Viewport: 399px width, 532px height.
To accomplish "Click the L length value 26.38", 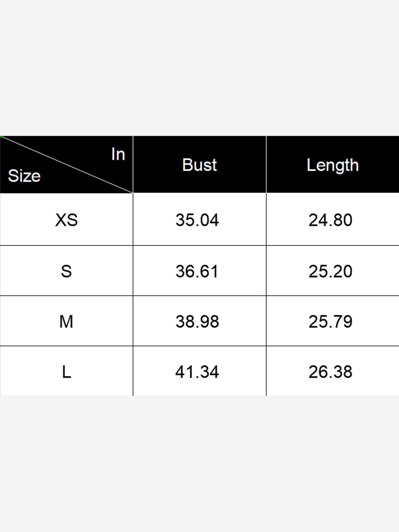I will pos(330,372).
